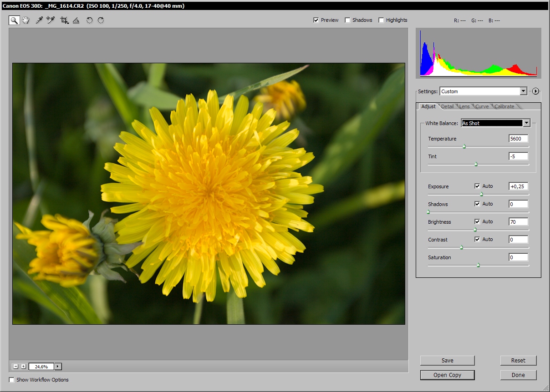
Task: Switch to the Lens tab
Action: pyautogui.click(x=464, y=106)
